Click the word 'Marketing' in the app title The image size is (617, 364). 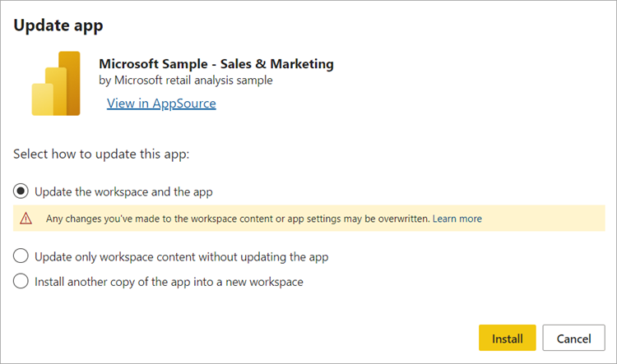pos(303,63)
